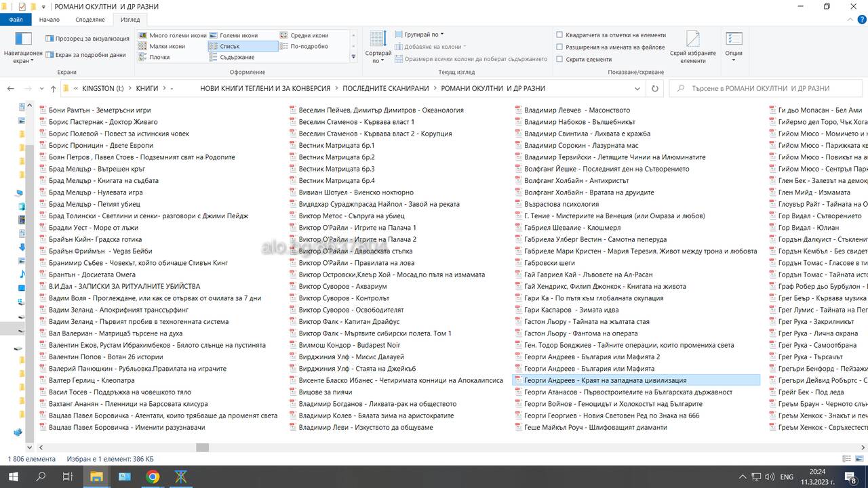This screenshot has height=488, width=868.
Task: Choose Много големи икони view
Action: point(172,35)
